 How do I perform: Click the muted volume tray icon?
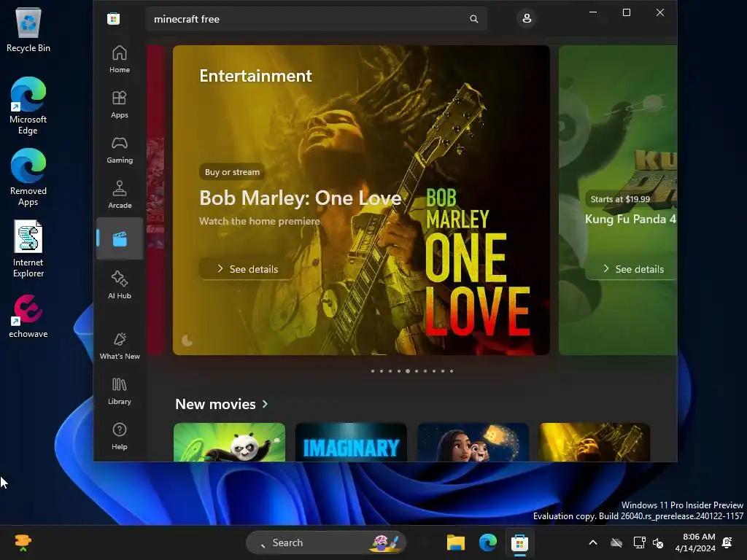click(x=658, y=542)
